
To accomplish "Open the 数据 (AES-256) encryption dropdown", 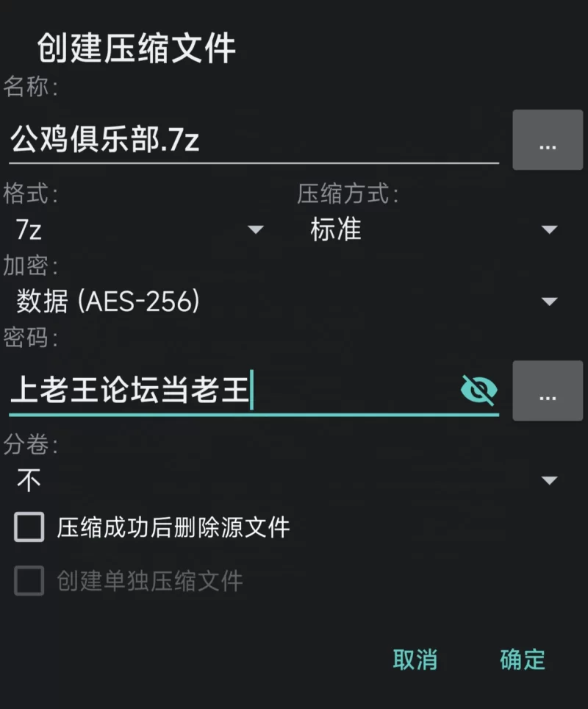I will click(286, 301).
